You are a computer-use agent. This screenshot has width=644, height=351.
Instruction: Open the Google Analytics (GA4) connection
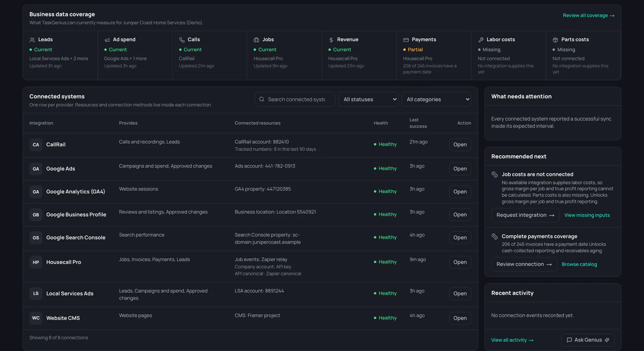point(460,192)
